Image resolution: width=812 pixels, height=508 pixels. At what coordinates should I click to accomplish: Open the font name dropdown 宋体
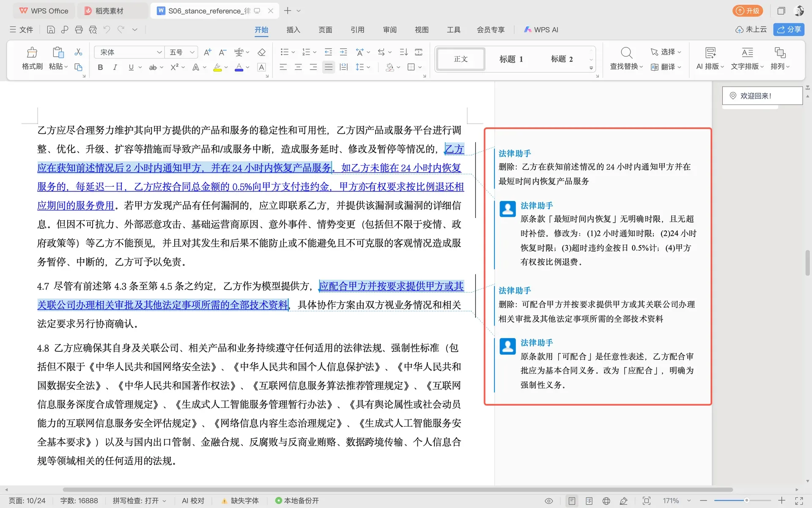pos(129,52)
